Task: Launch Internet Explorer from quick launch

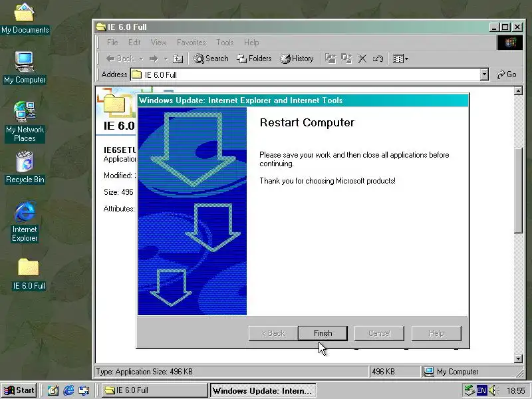Action: tap(68, 390)
